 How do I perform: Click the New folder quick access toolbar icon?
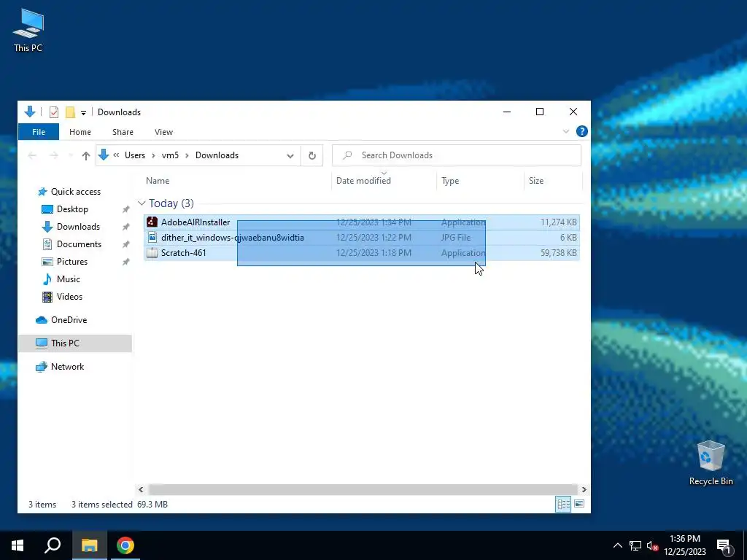coord(70,112)
